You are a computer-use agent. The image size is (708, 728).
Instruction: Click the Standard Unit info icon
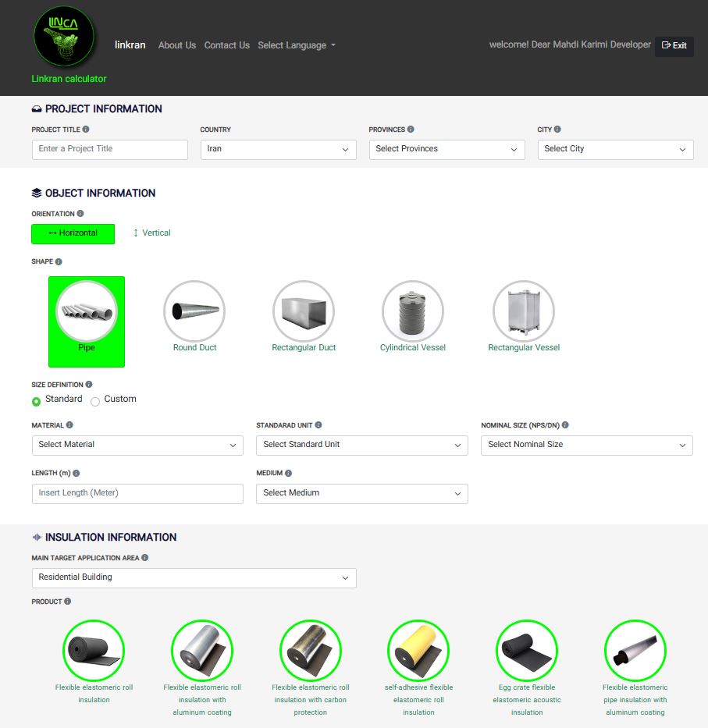pos(318,424)
